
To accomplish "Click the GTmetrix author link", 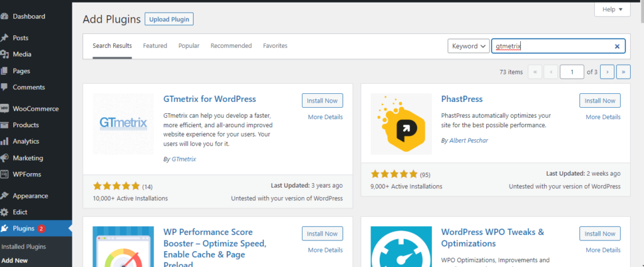I will point(184,159).
